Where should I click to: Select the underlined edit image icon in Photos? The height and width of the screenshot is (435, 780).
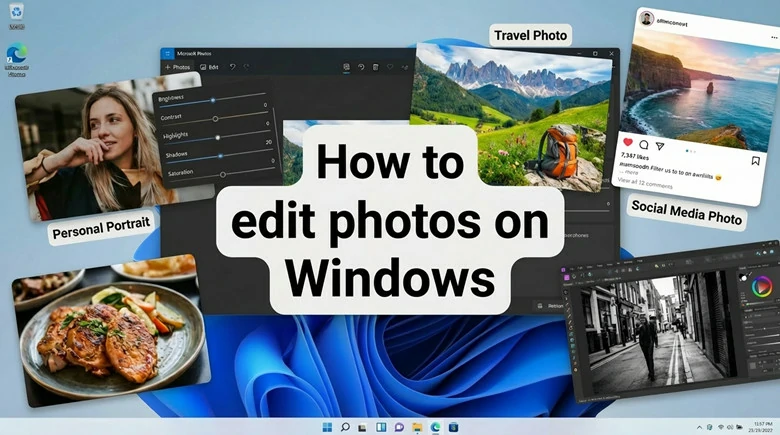(346, 67)
